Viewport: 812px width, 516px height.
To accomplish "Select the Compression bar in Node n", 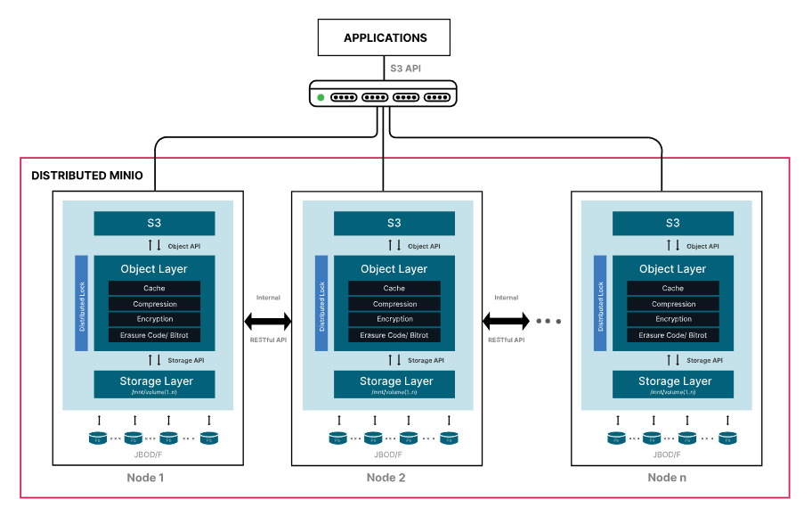I will 673,304.
